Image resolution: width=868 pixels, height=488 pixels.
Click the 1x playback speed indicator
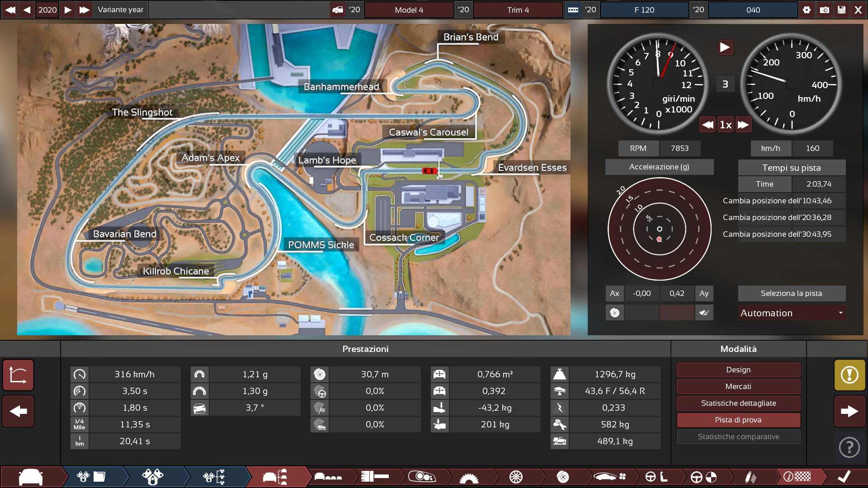point(726,125)
